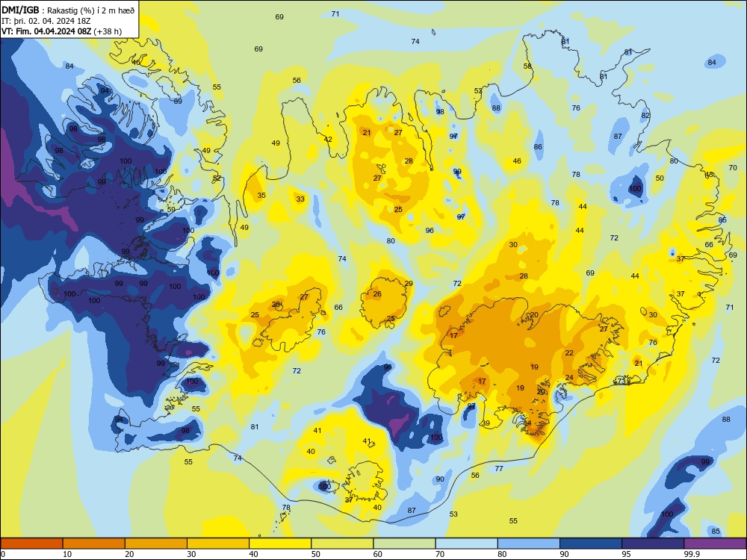
Task: Click the pale green 60–70 legend swatch
Action: 404,544
